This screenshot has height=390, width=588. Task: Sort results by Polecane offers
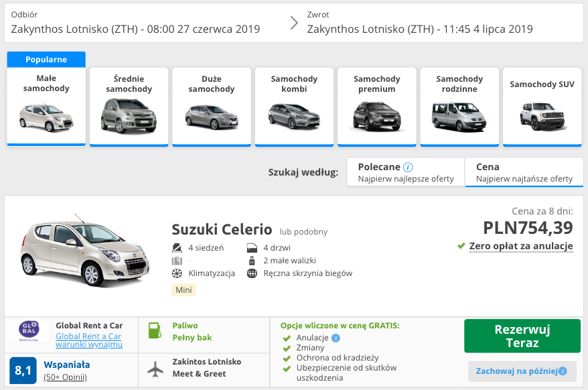pos(406,172)
